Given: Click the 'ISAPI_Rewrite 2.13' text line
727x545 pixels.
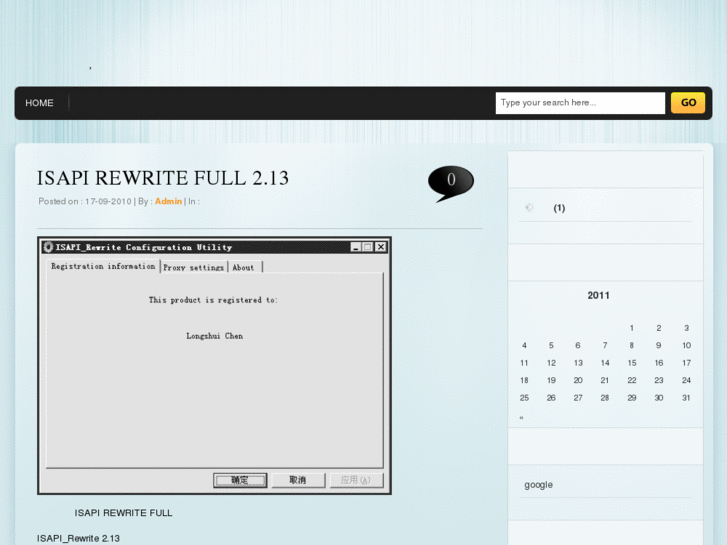Looking at the screenshot, I should [x=78, y=539].
